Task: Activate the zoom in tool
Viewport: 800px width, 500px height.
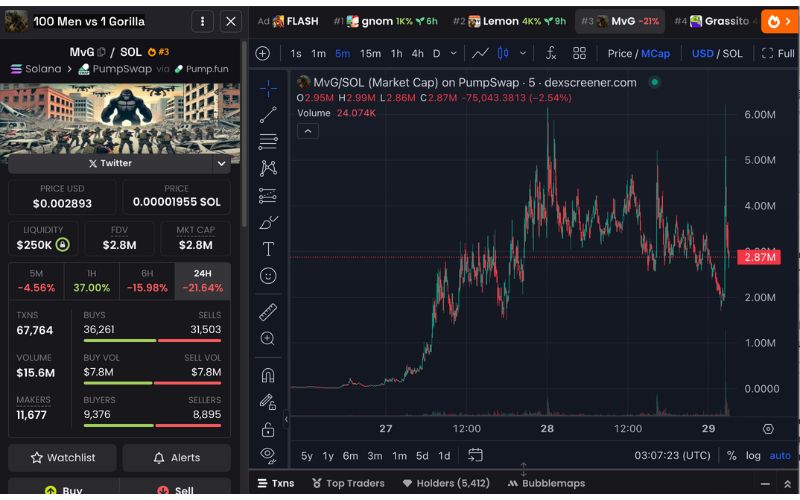Action: pyautogui.click(x=268, y=338)
